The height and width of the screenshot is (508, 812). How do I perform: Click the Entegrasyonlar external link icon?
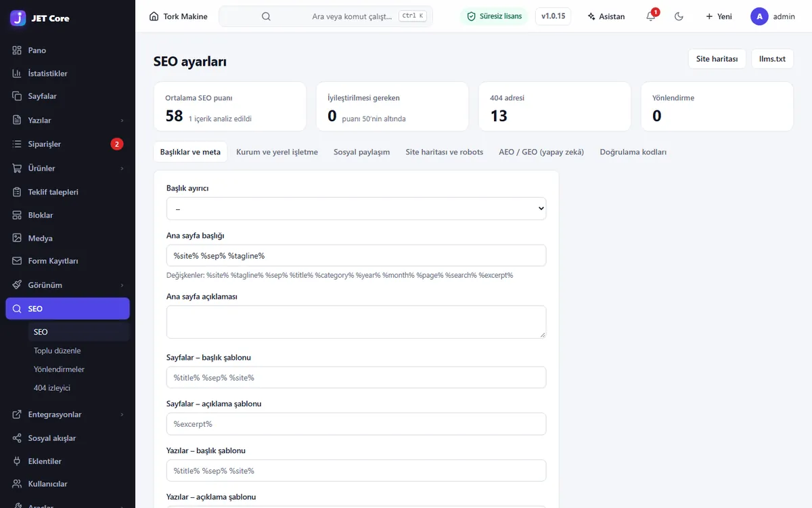pyautogui.click(x=17, y=415)
